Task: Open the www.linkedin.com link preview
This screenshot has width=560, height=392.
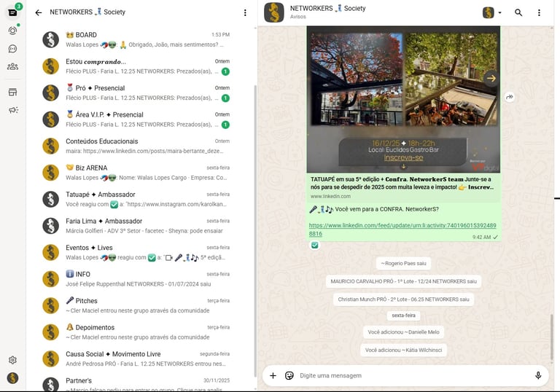Action: coord(330,196)
